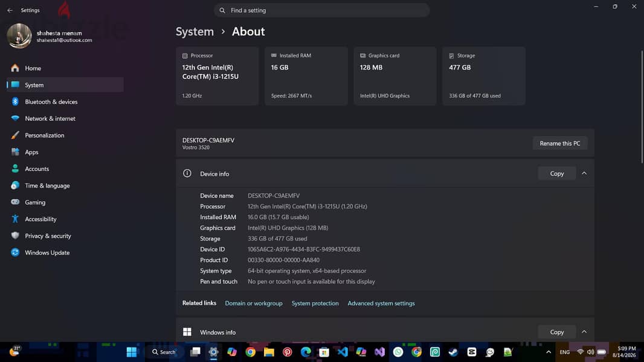Open the Installed RAM card
The height and width of the screenshot is (362, 644).
[x=306, y=76]
